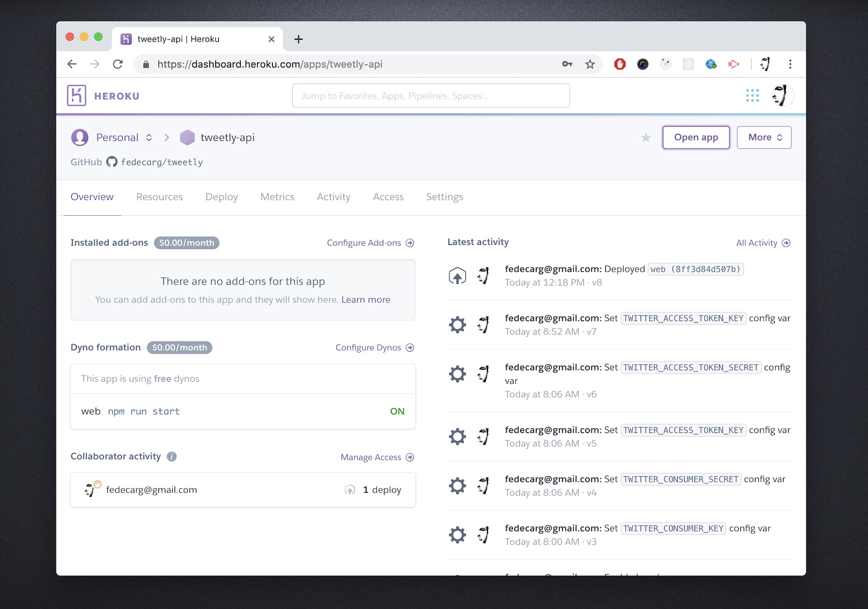
Task: Click the web npm run start dyno row
Action: pyautogui.click(x=243, y=411)
